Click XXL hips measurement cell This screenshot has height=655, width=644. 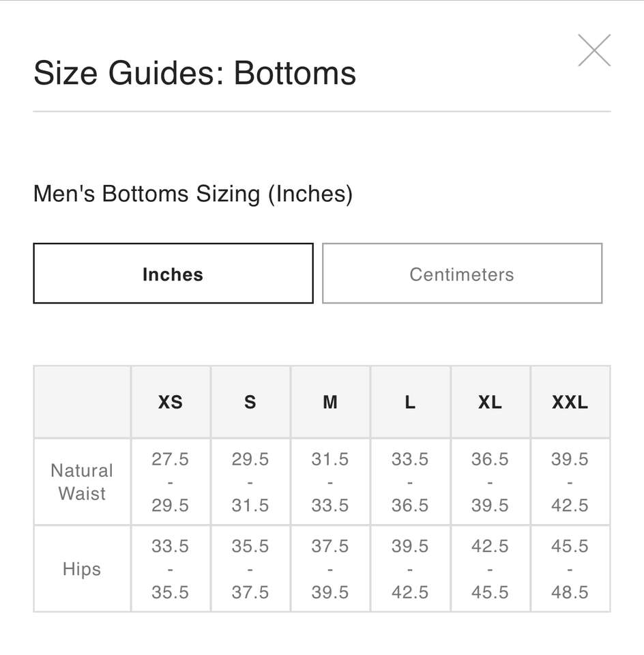pos(570,569)
